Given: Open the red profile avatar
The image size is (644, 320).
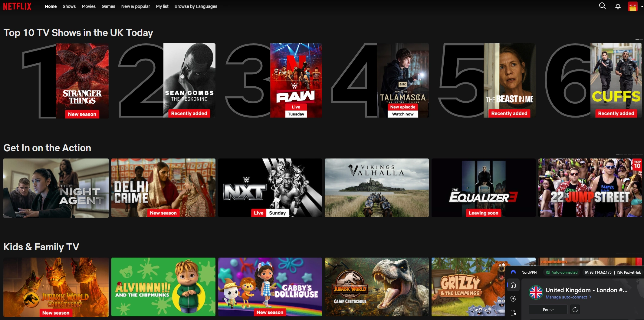Looking at the screenshot, I should tap(632, 6).
